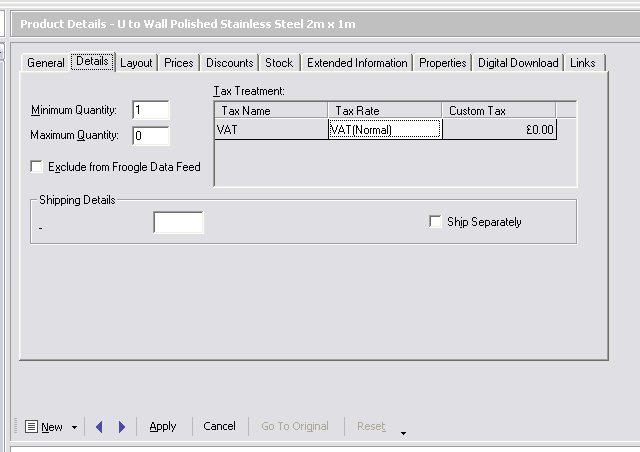The width and height of the screenshot is (640, 452).
Task: Click the Maximum Quantity input field
Action: tap(150, 135)
